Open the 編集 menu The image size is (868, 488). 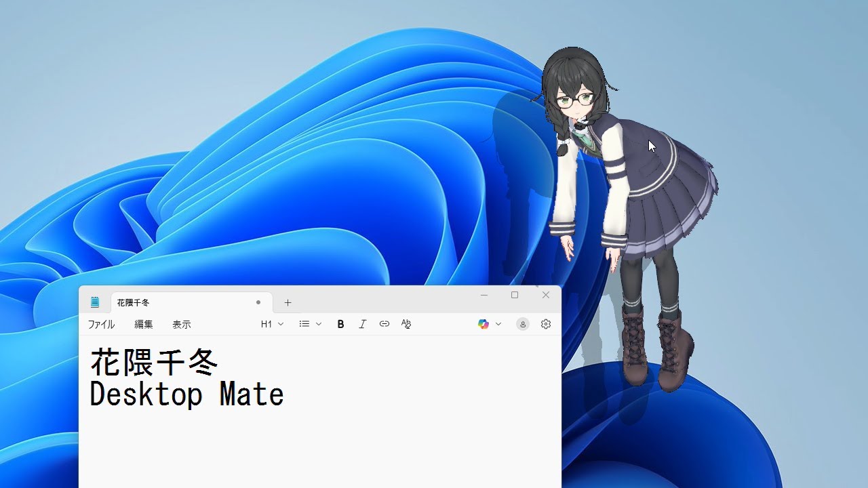point(144,325)
